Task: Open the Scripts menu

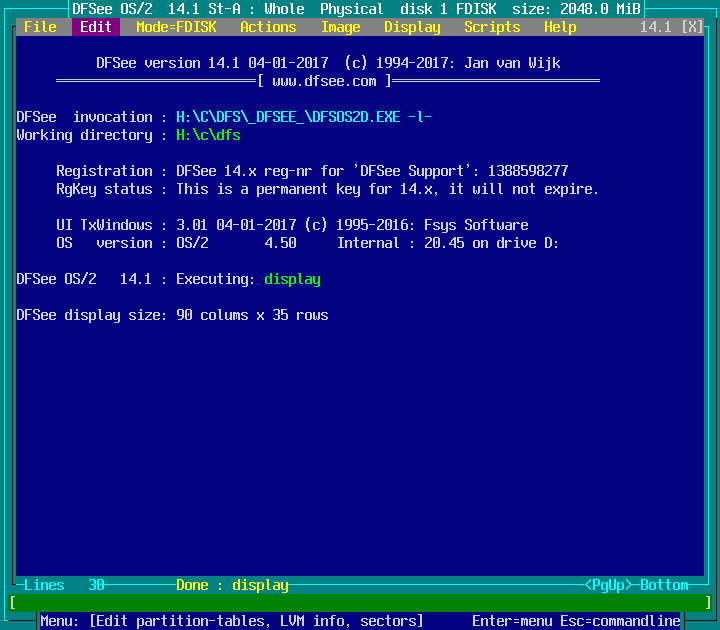Action: coord(492,27)
